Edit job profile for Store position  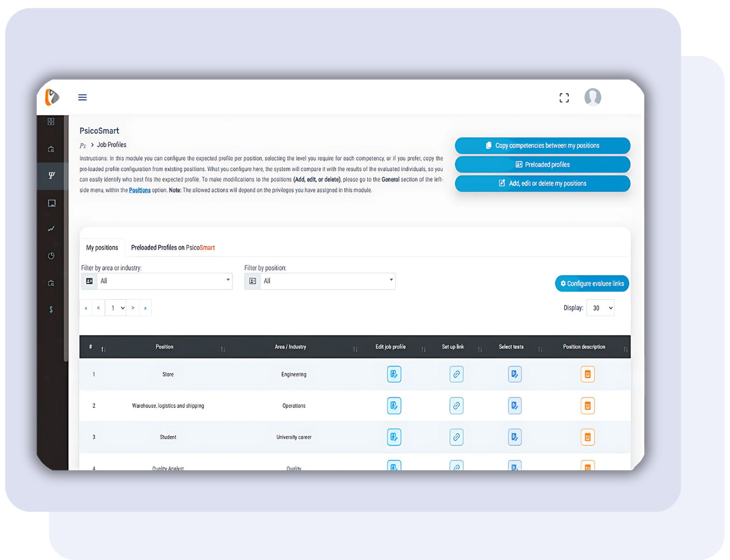point(394,374)
